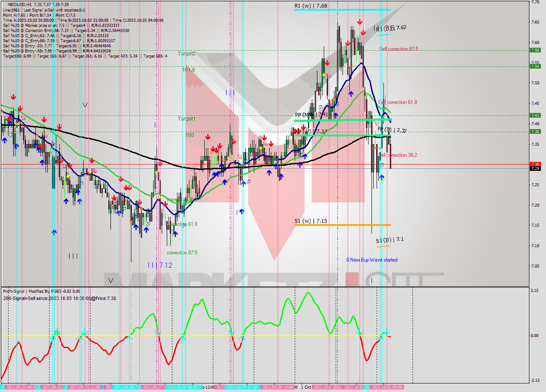The image size is (546, 392).
Task: Select the green 100 level label
Action: 189,135
